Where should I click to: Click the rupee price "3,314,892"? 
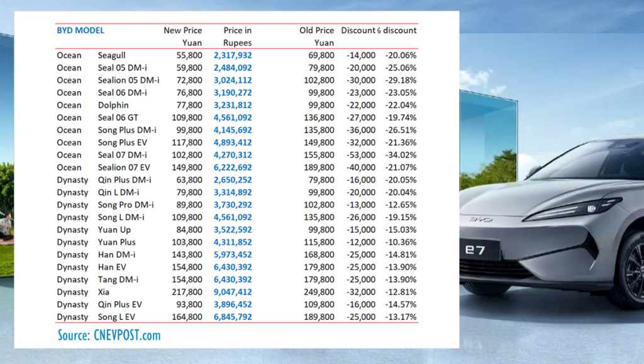click(x=233, y=193)
